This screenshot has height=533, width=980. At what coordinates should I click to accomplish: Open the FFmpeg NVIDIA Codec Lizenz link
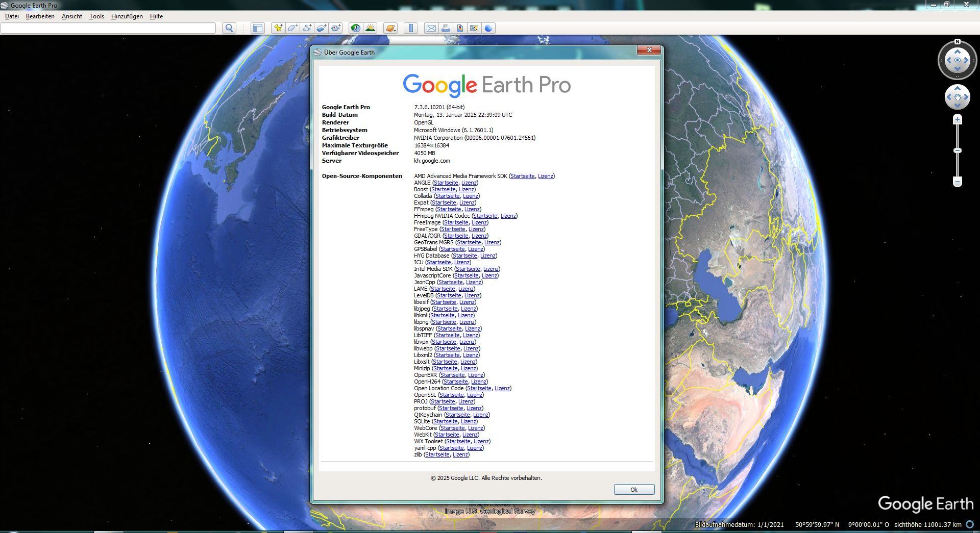coord(508,216)
